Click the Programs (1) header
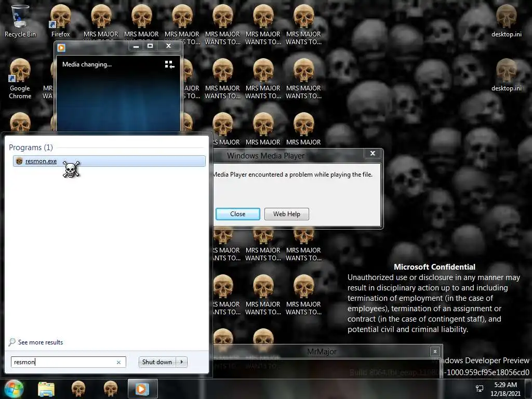The height and width of the screenshot is (399, 532). (x=31, y=148)
